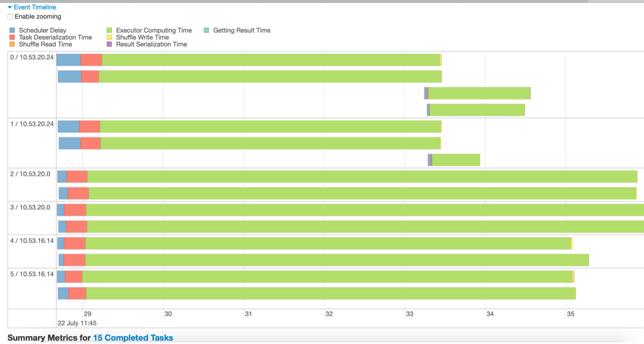Click the short third task bar of executor 1

click(x=454, y=160)
